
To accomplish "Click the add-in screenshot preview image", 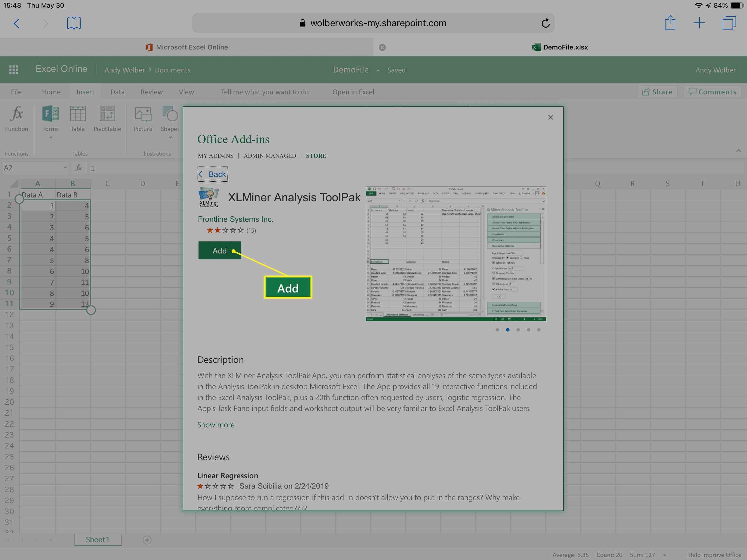I will point(456,254).
